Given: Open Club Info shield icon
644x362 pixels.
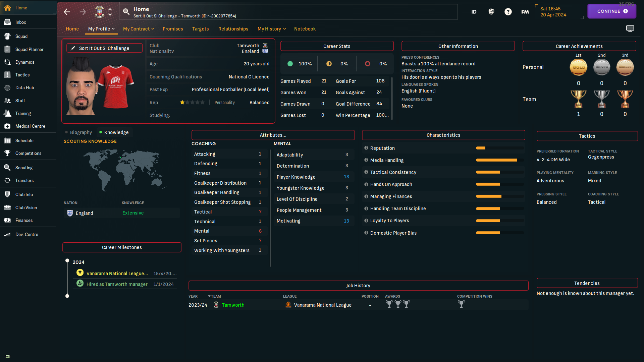Looking at the screenshot, I should [x=7, y=194].
